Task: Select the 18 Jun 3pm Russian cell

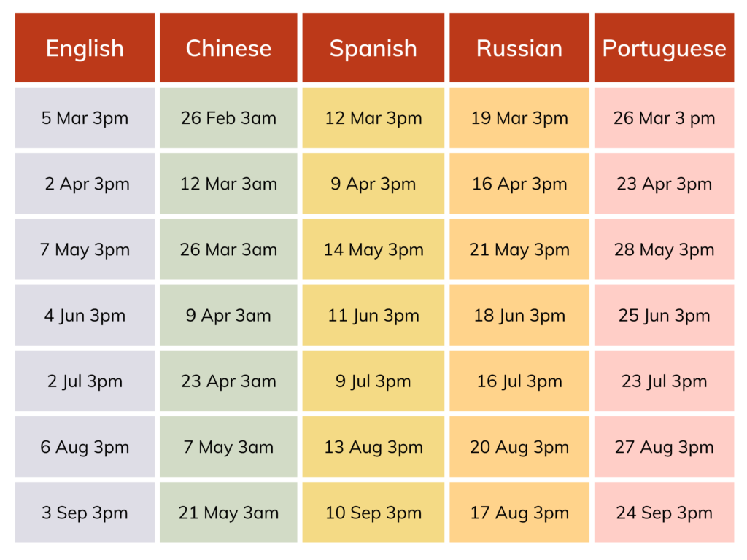Action: (519, 316)
